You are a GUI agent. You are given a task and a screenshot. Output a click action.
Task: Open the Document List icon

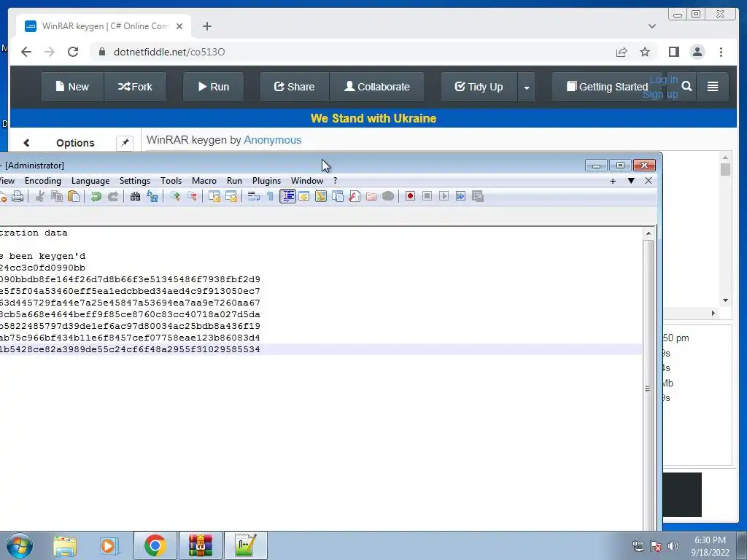338,196
